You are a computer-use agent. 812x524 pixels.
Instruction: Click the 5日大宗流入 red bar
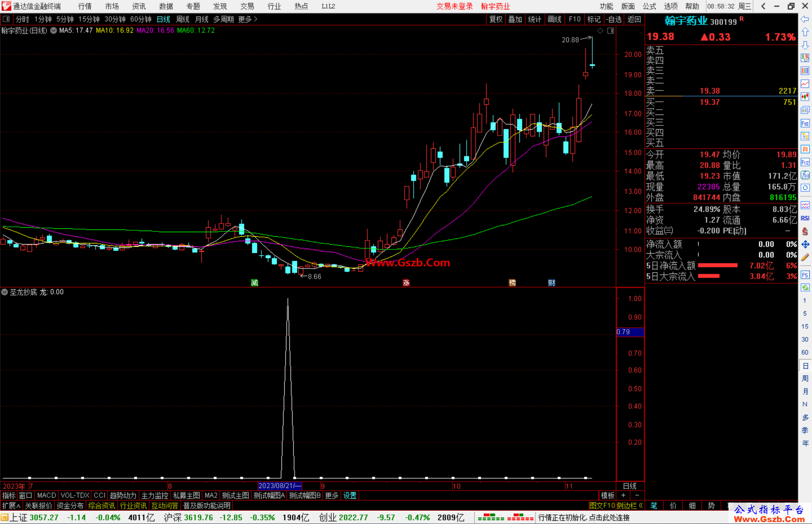(x=709, y=276)
